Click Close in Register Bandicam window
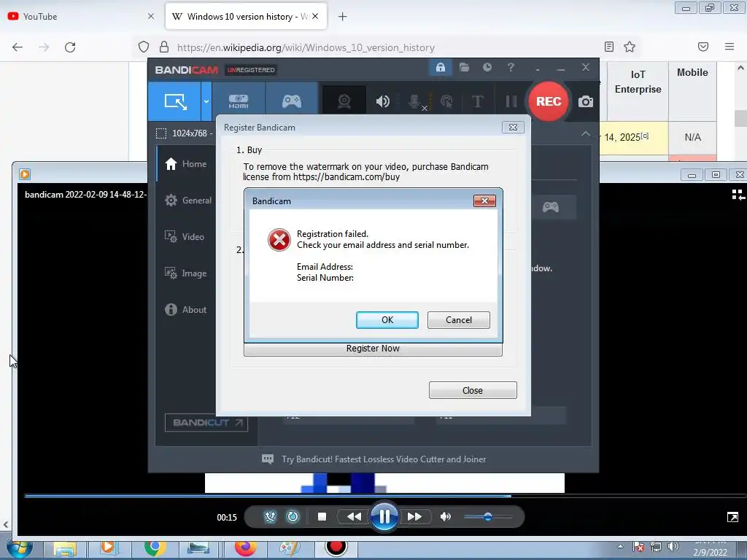The image size is (747, 560). pos(473,391)
